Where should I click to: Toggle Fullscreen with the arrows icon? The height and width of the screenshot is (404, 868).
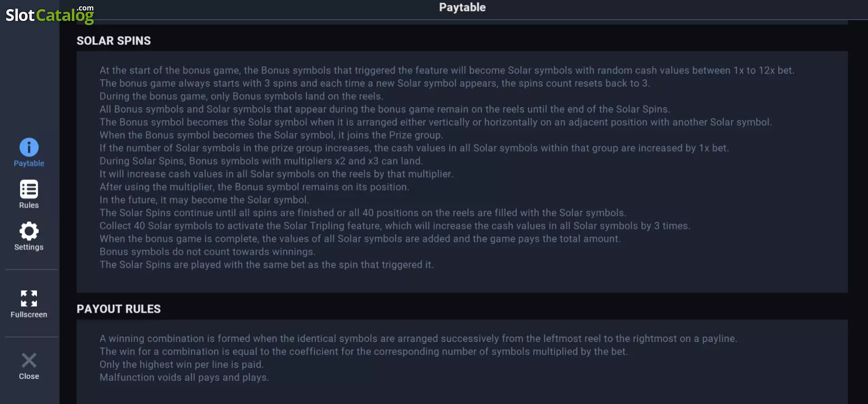(29, 298)
